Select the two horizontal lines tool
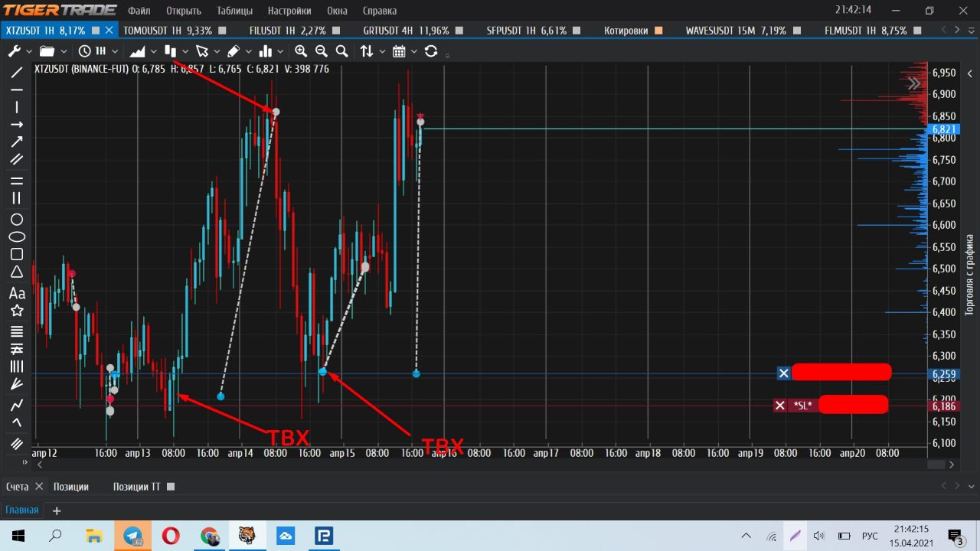The width and height of the screenshot is (980, 551). (x=17, y=181)
